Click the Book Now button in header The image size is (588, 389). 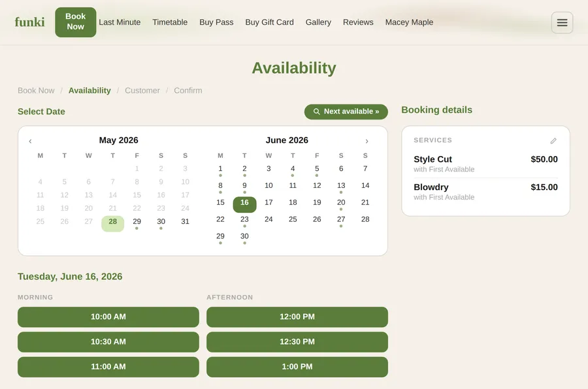75,22
